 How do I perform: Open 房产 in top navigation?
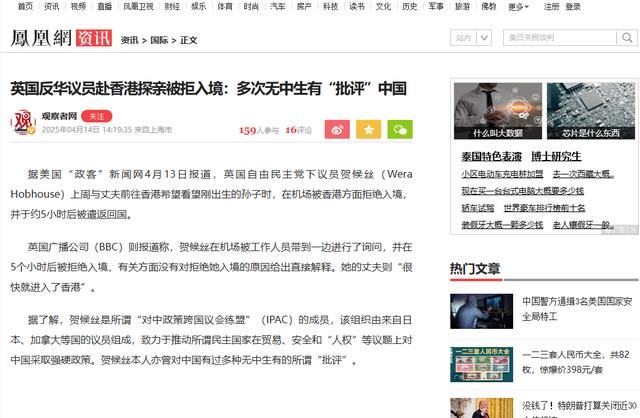tap(304, 7)
